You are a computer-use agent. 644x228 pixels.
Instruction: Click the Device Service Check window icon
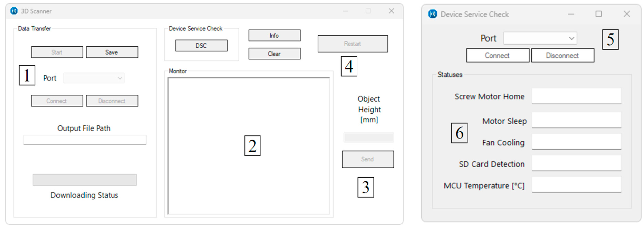tap(432, 14)
